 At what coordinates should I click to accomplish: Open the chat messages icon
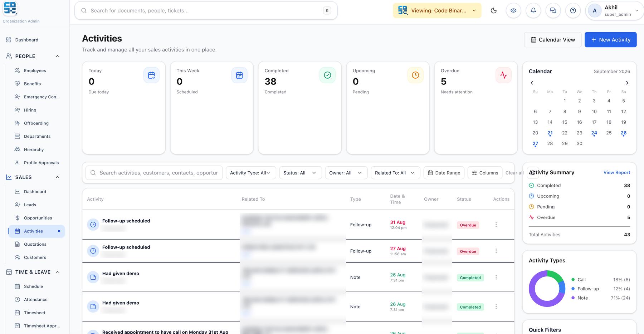pyautogui.click(x=553, y=11)
